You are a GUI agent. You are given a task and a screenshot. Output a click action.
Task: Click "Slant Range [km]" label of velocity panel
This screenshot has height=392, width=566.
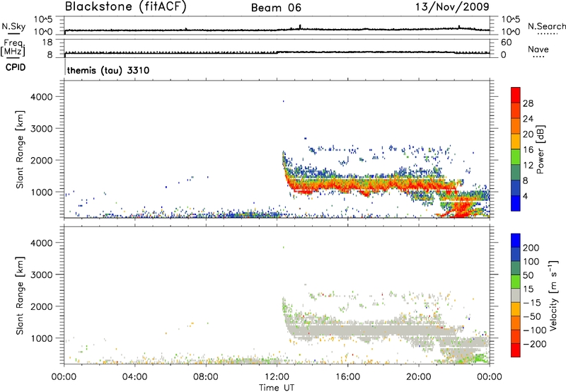(x=20, y=296)
